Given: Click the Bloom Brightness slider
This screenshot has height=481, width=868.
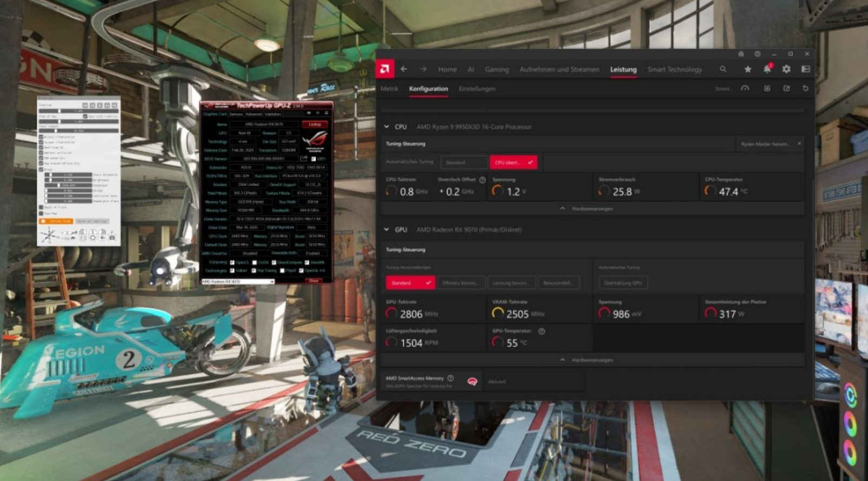Looking at the screenshot, I should click(68, 180).
